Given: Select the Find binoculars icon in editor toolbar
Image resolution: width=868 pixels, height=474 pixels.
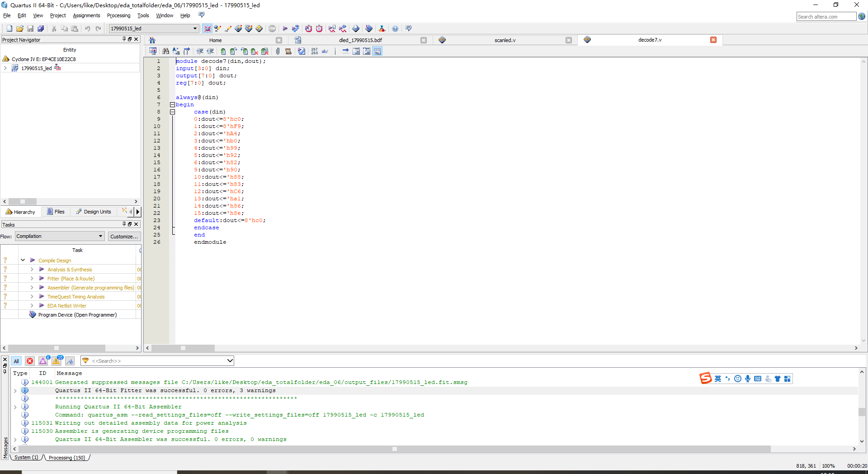Looking at the screenshot, I should click(x=166, y=51).
